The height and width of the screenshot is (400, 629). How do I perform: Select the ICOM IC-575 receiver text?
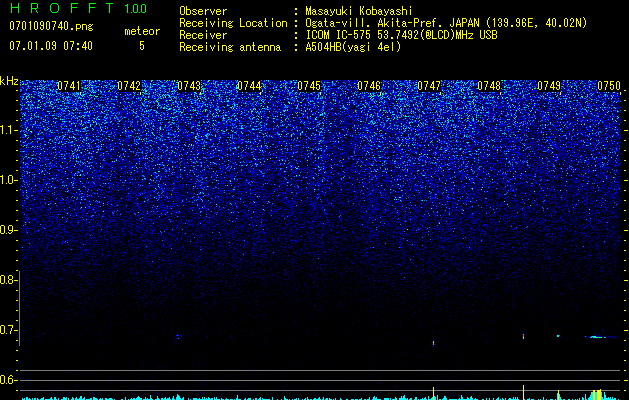[402, 35]
